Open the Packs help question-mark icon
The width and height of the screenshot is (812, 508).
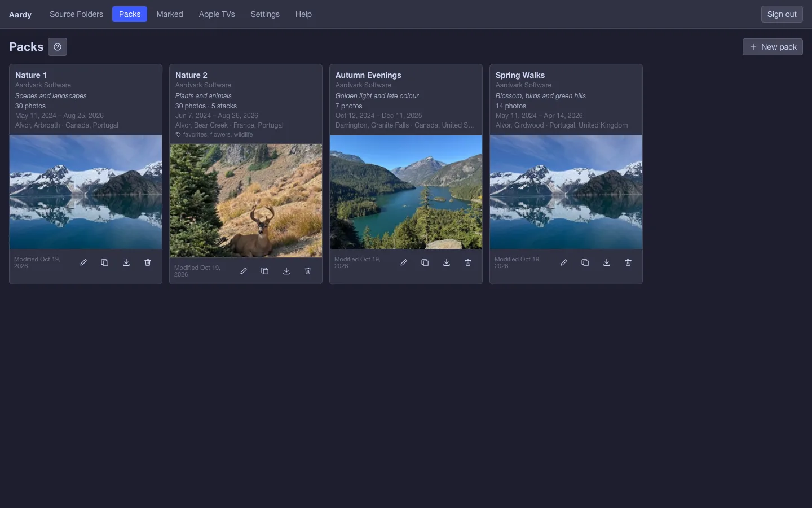58,47
